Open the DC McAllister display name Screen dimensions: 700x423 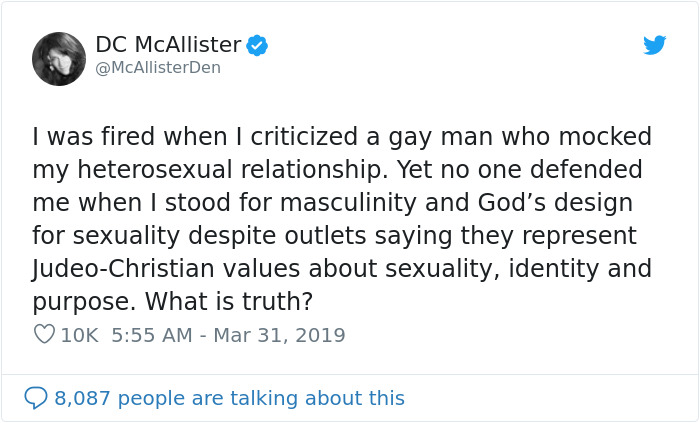168,45
